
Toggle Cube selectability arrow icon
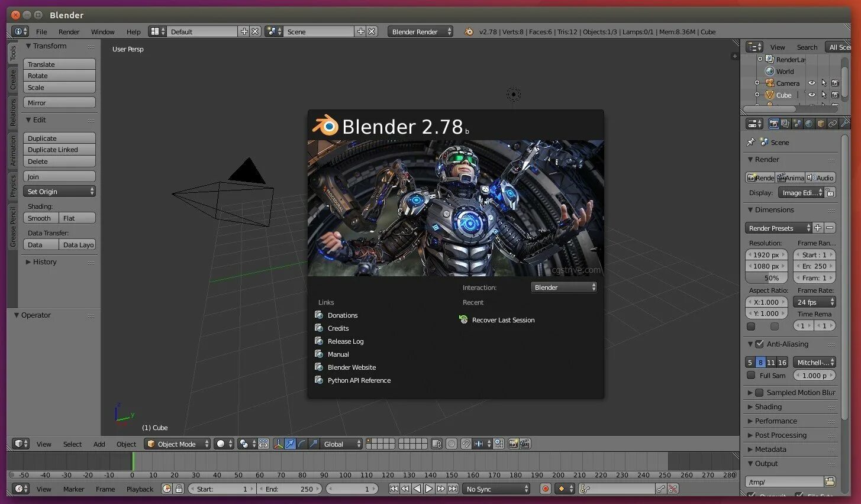[x=824, y=95]
